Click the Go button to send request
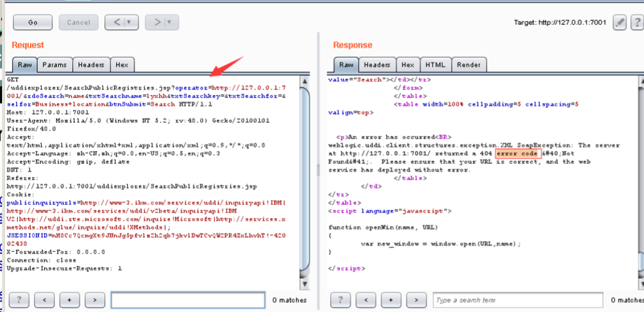Screen dimensions: 644x312 pyautogui.click(x=33, y=23)
